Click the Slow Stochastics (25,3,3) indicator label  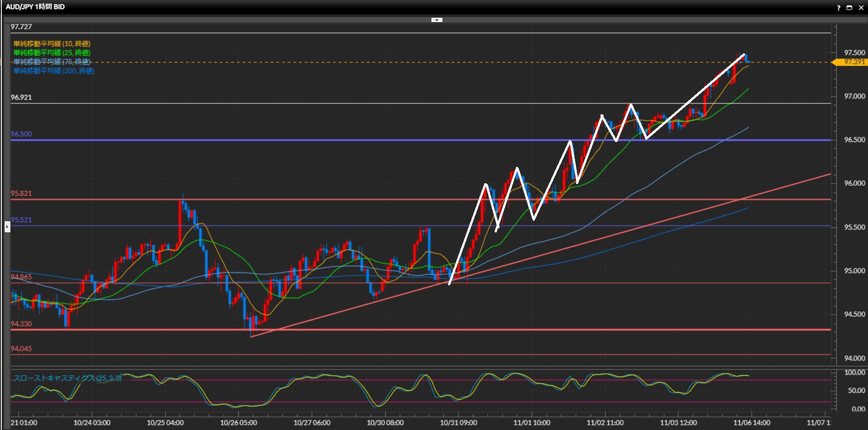click(x=67, y=378)
